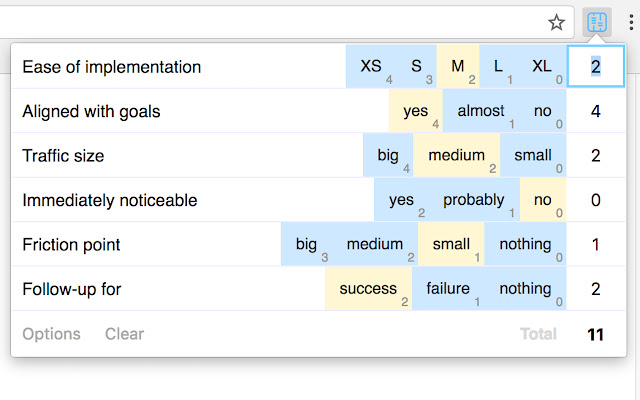Select 'no' for Immediately noticeable

pos(543,200)
